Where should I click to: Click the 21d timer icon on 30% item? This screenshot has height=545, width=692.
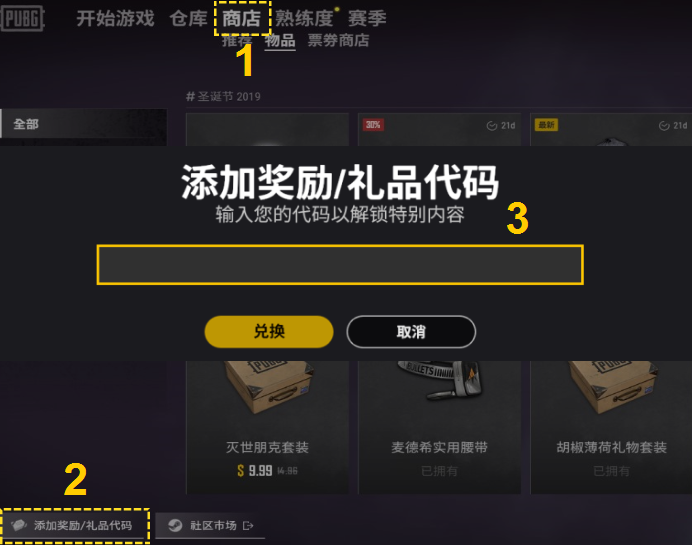tap(492, 126)
